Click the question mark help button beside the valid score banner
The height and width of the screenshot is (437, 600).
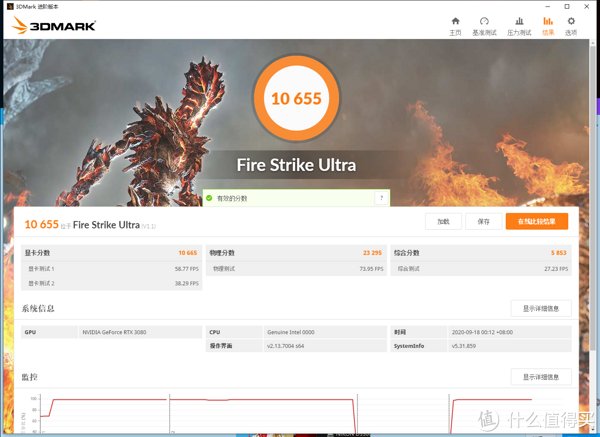[x=381, y=198]
